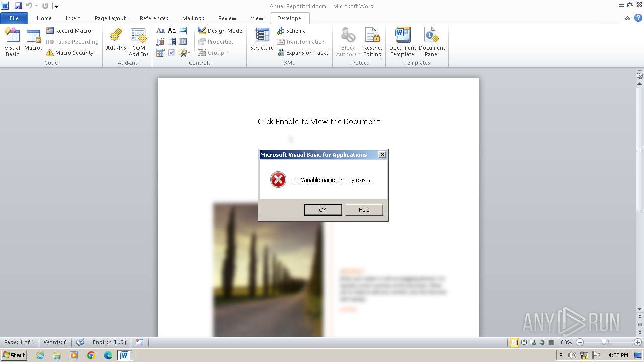
Task: Open the undo history dropdown arrow
Action: [x=36, y=6]
